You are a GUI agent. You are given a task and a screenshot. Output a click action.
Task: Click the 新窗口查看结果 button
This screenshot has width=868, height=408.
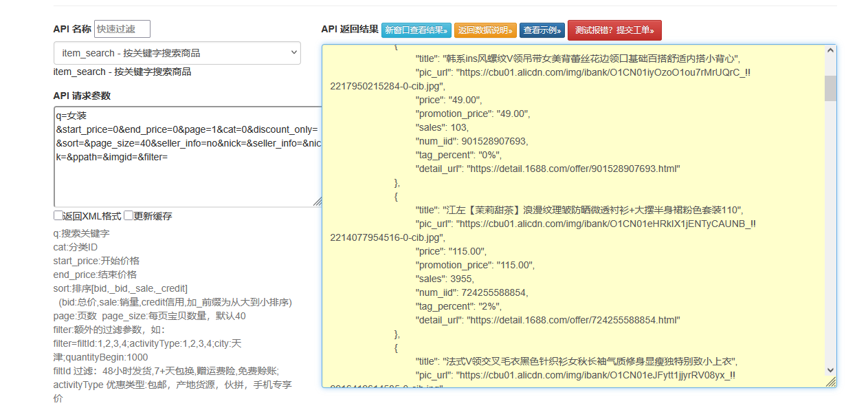click(x=416, y=30)
